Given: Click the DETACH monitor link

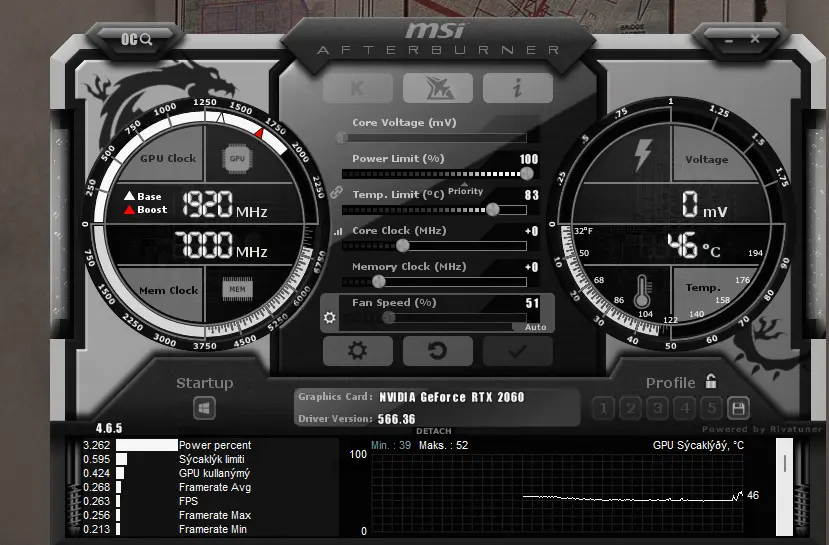Looking at the screenshot, I should pyautogui.click(x=434, y=431).
